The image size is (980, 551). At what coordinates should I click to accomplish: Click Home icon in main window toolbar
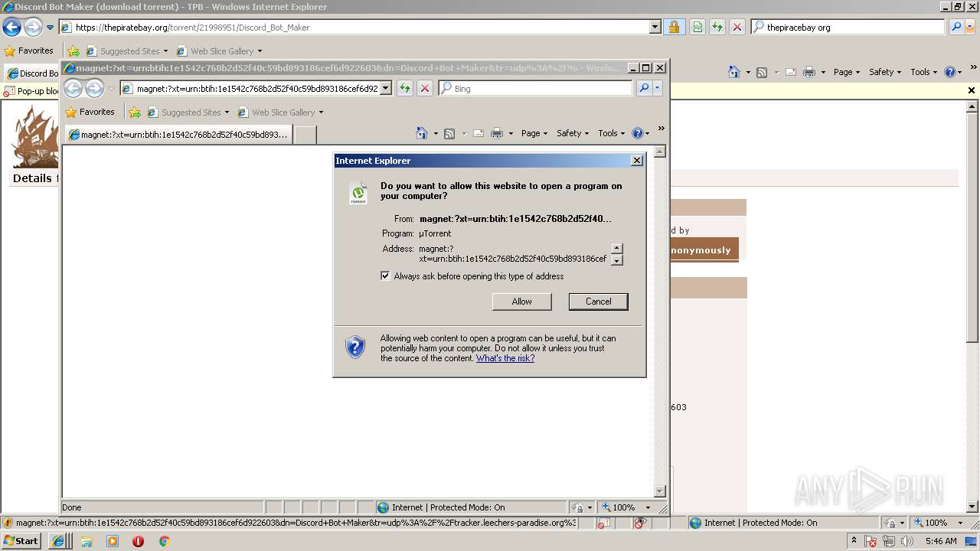(733, 72)
